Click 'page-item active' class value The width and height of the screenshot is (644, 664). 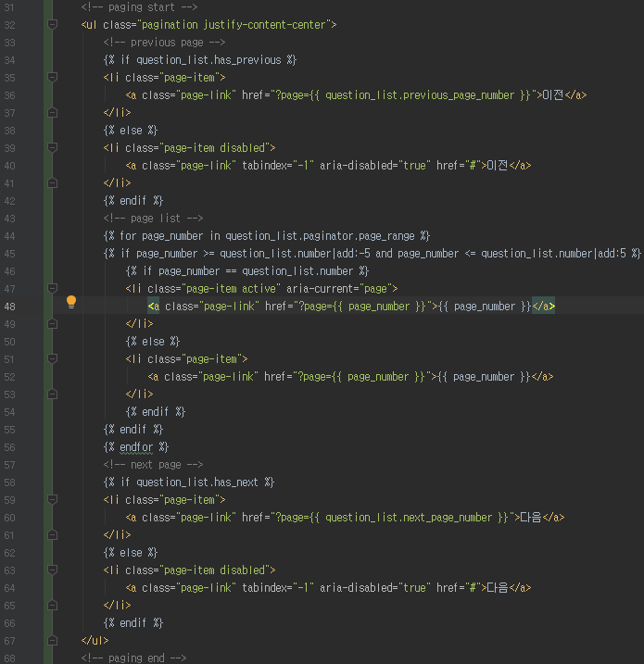coord(231,289)
